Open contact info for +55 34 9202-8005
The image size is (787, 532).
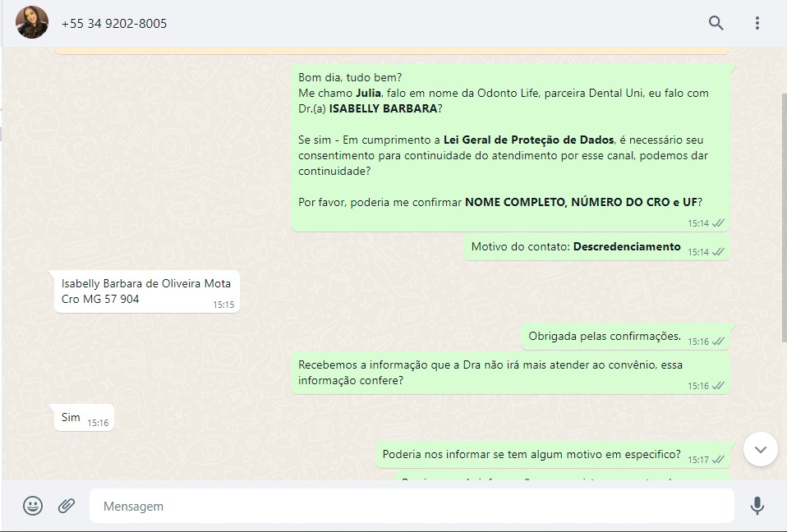coord(114,23)
